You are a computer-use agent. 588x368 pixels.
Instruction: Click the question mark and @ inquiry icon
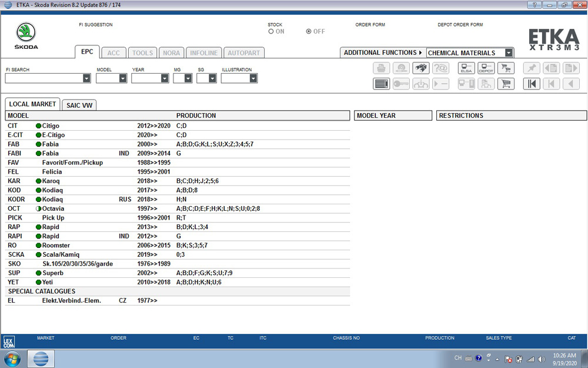coord(440,68)
